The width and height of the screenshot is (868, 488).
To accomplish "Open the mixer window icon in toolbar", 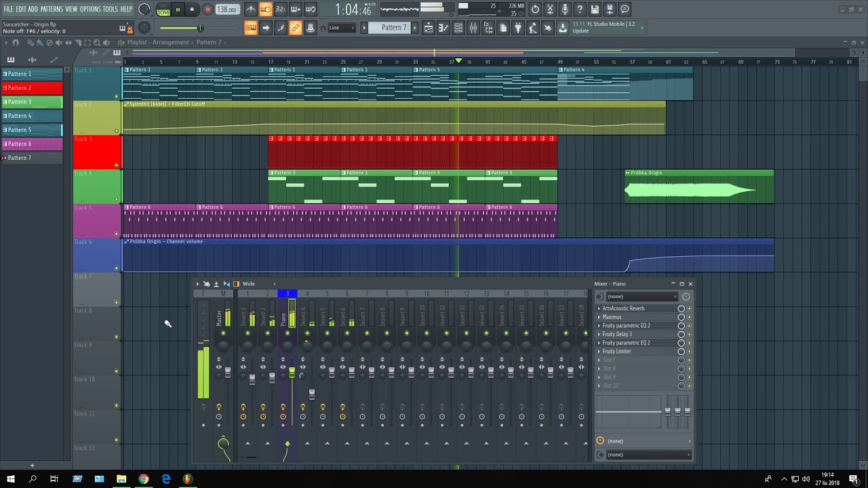I will (473, 28).
